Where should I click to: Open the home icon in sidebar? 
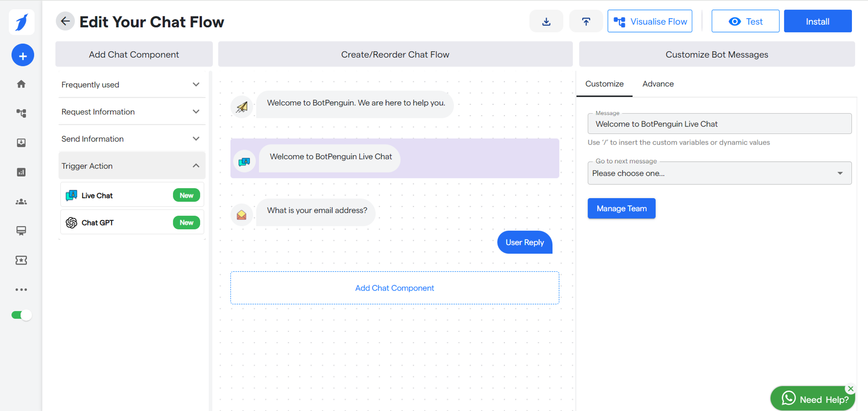tap(21, 84)
